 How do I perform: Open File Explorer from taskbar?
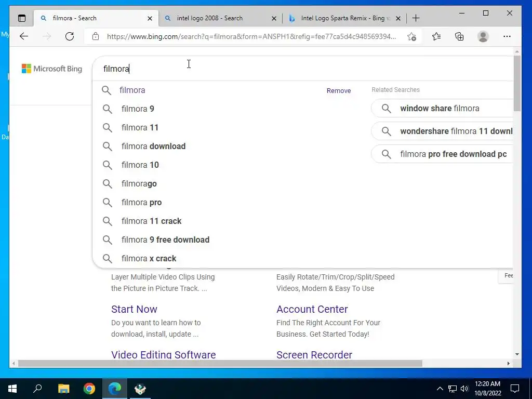[x=63, y=389]
